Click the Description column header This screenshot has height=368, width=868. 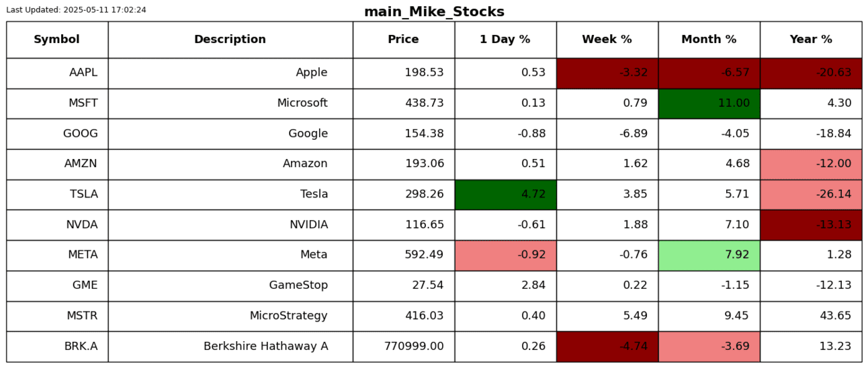click(x=230, y=40)
